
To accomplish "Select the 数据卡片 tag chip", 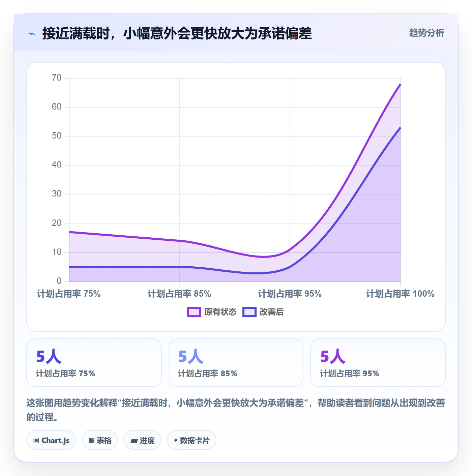I will click(191, 440).
